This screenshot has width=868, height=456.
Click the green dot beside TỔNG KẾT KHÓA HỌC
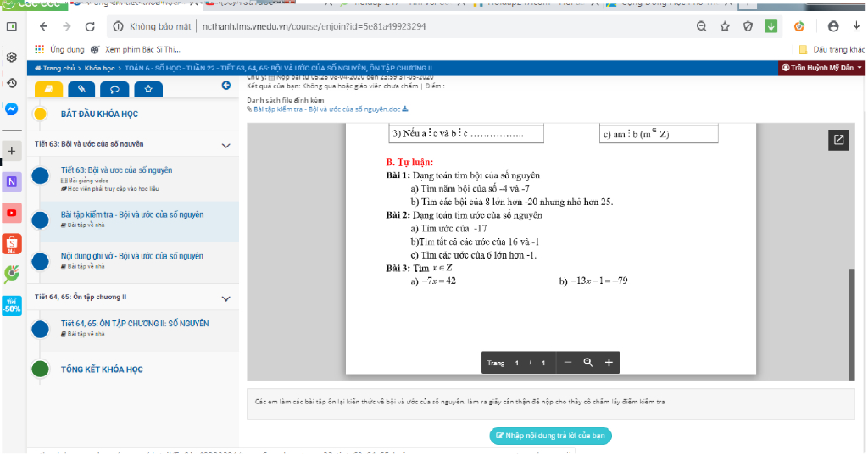pyautogui.click(x=40, y=369)
